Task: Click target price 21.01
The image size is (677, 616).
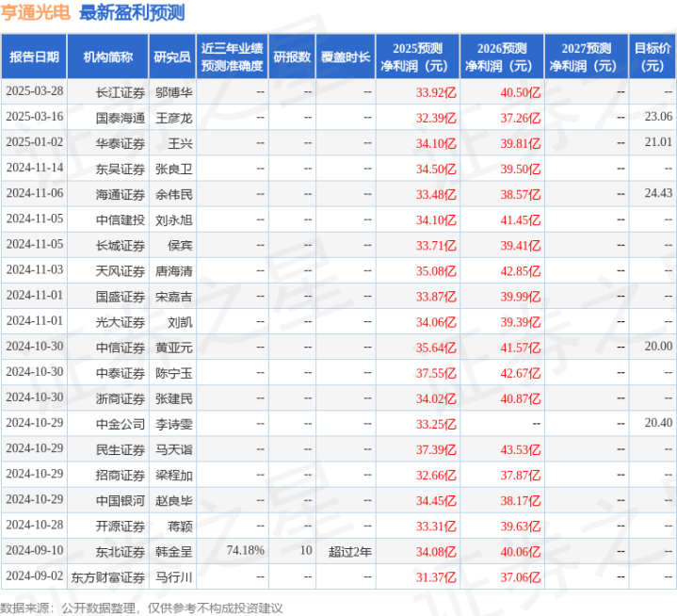Action: (x=658, y=142)
